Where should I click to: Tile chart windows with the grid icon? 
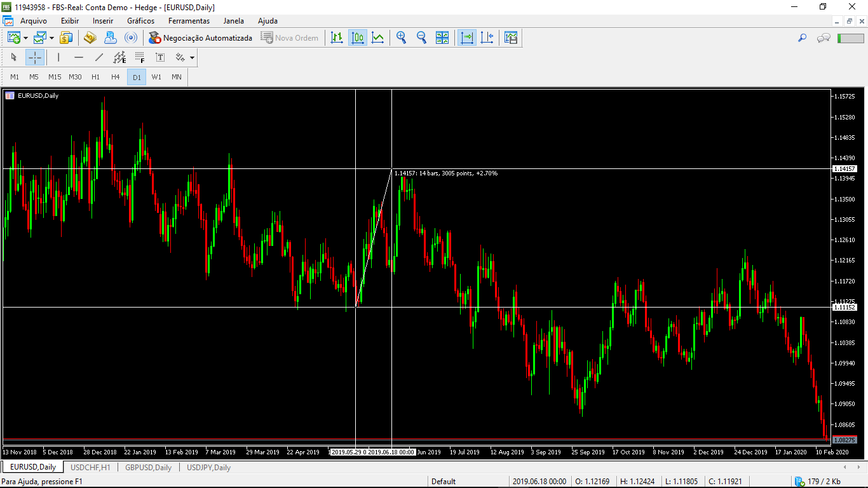pyautogui.click(x=442, y=38)
